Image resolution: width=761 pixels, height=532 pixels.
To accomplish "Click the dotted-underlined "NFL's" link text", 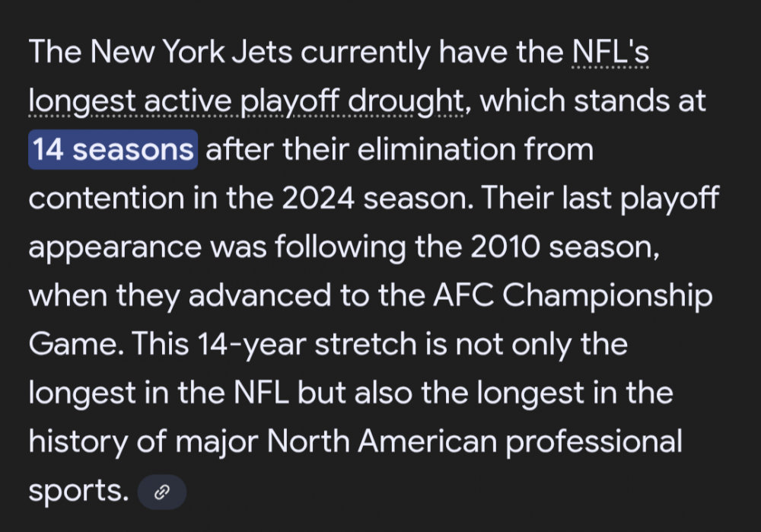I will tap(609, 53).
